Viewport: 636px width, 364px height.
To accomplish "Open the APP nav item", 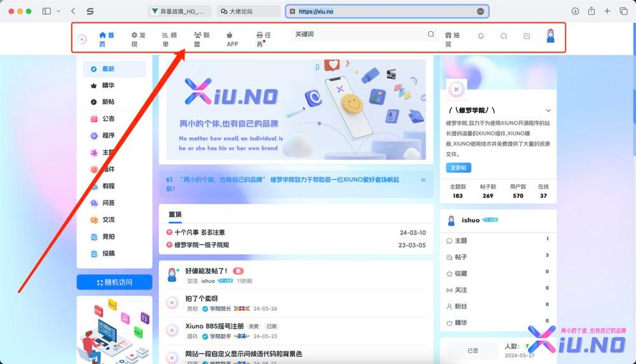I will (x=232, y=39).
